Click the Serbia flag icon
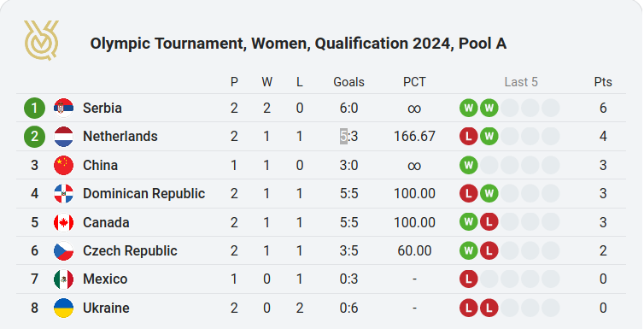Viewport: 644px width, 329px height. pos(64,108)
